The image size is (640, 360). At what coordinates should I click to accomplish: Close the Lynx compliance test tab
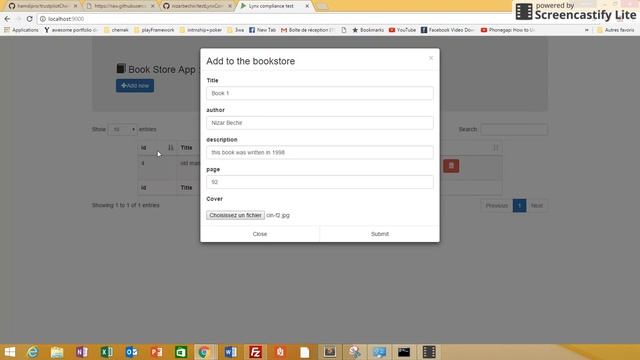tap(307, 6)
